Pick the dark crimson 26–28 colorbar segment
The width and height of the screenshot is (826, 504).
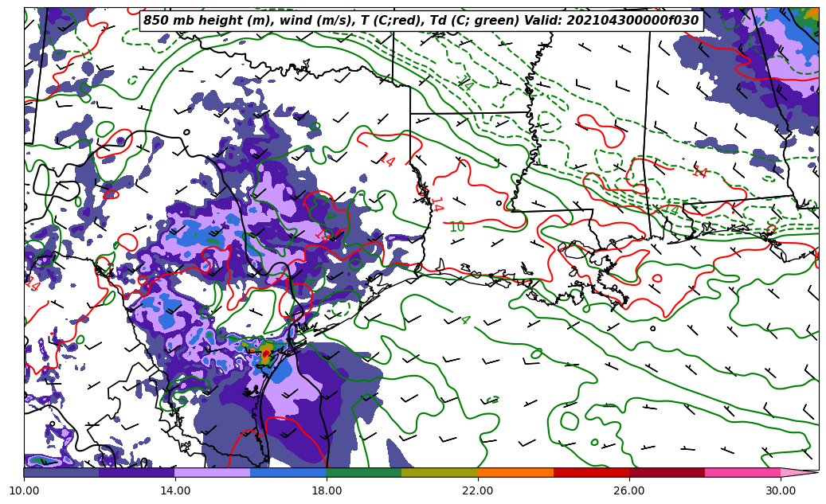(667, 472)
